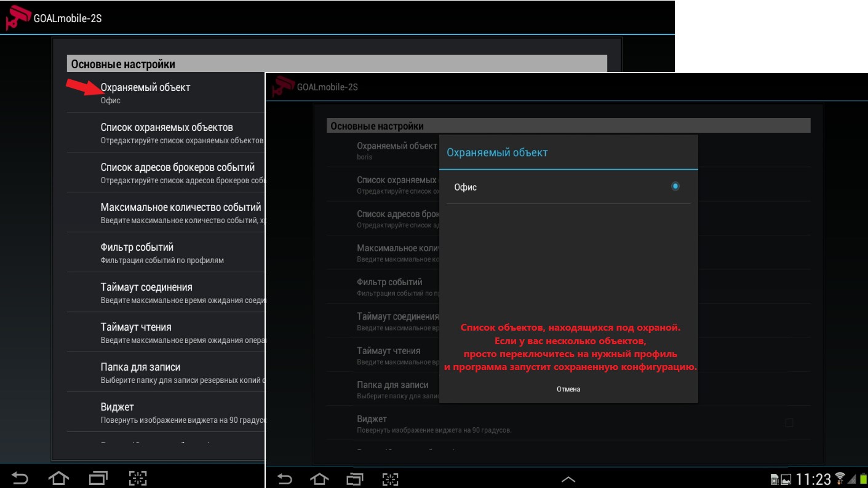Open Максимальное количество событий in the back window
This screenshot has width=868, height=488.
(x=166, y=213)
